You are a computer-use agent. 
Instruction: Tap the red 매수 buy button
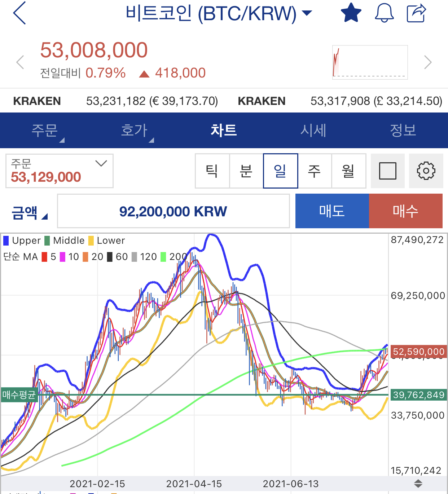[406, 211]
